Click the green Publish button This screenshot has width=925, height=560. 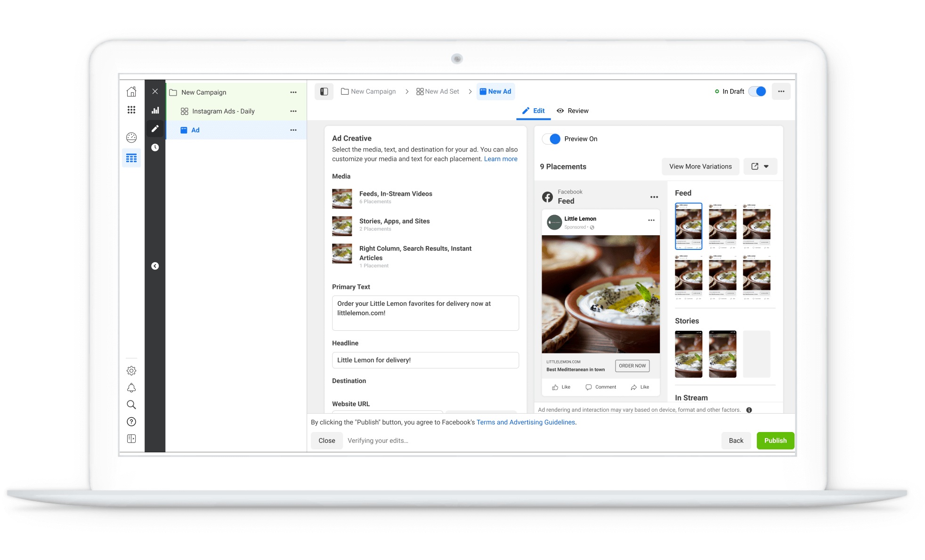pos(775,440)
